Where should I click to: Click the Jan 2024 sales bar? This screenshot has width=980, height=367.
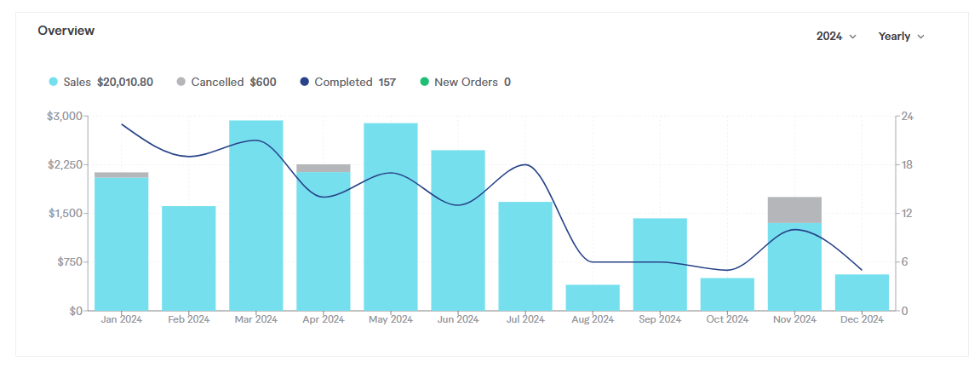coord(122,244)
